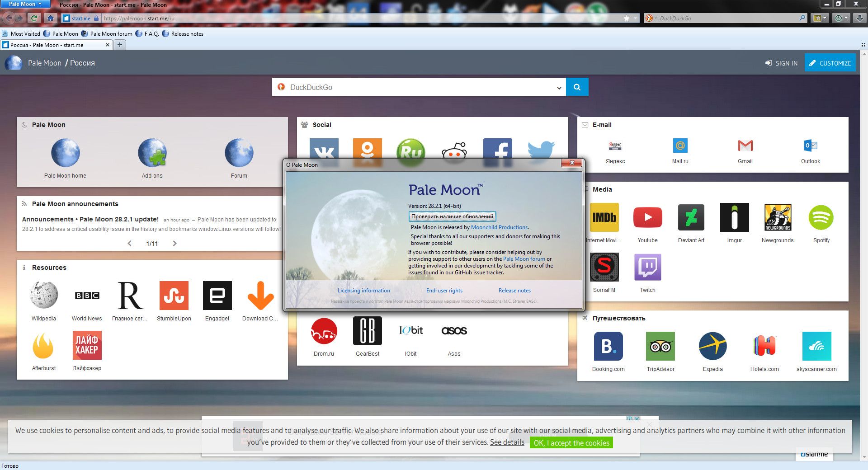Open the Most Visited bookmark folder
The height and width of the screenshot is (470, 868).
[21, 33]
